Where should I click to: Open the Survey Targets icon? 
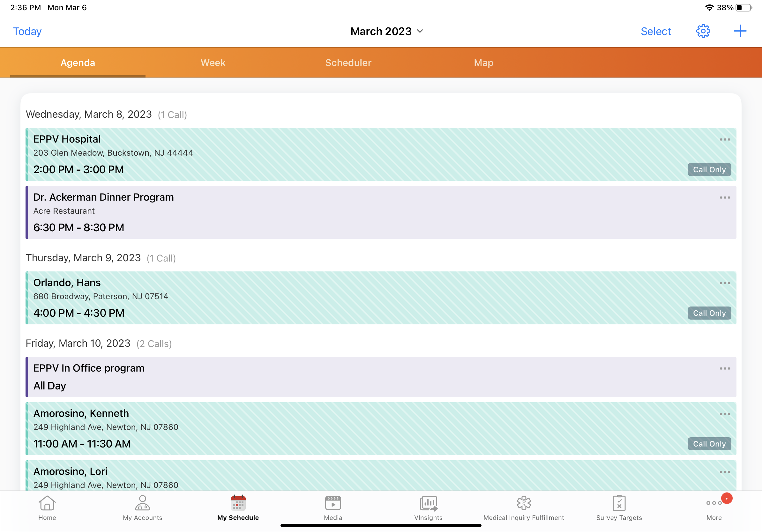click(x=619, y=507)
